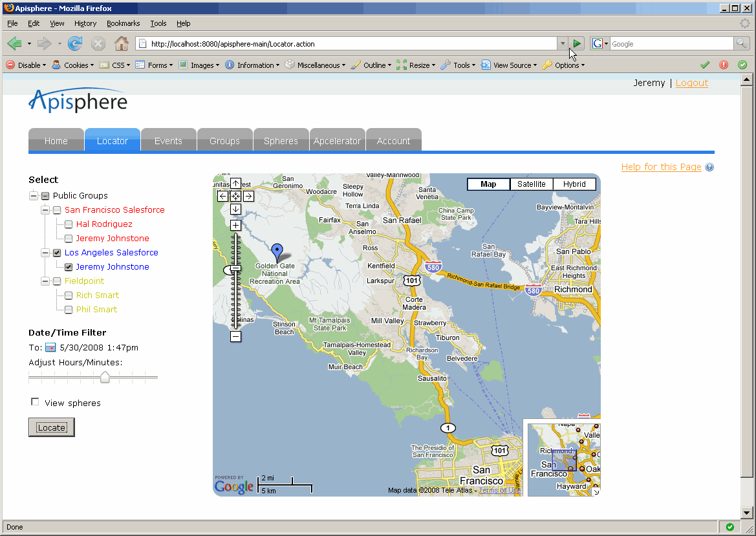Screen dimensions: 756x536
Task: Check the San Francisco Salesforce checkbox
Action: click(x=57, y=210)
